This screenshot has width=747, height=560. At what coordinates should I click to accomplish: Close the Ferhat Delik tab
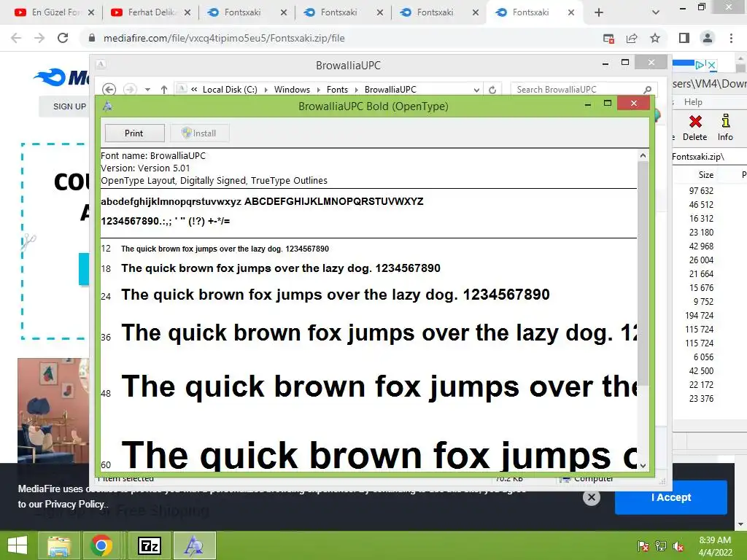[187, 12]
